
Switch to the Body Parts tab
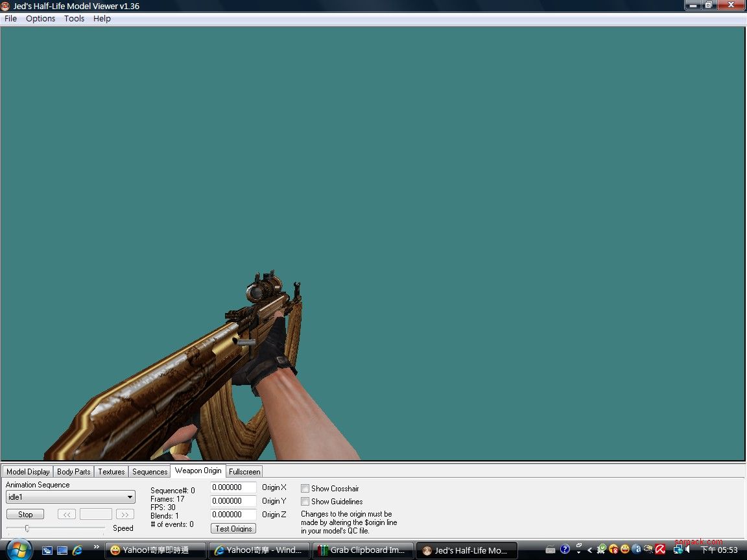click(74, 472)
